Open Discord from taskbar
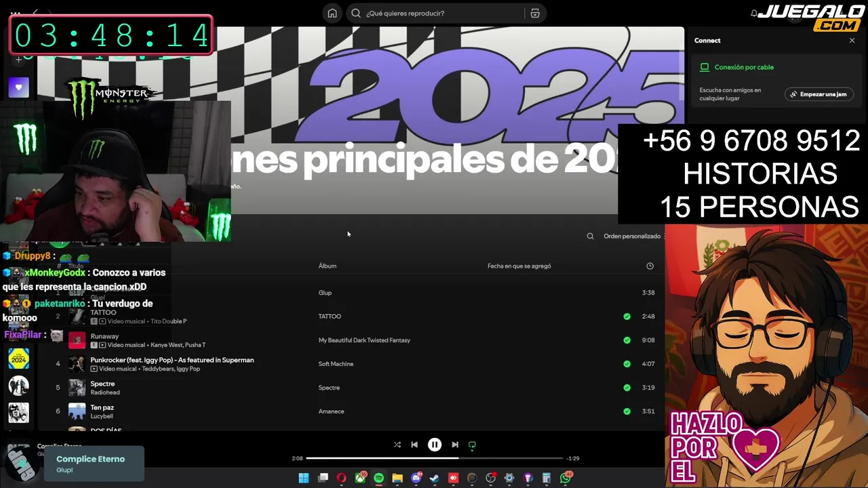The height and width of the screenshot is (488, 868). 416,478
